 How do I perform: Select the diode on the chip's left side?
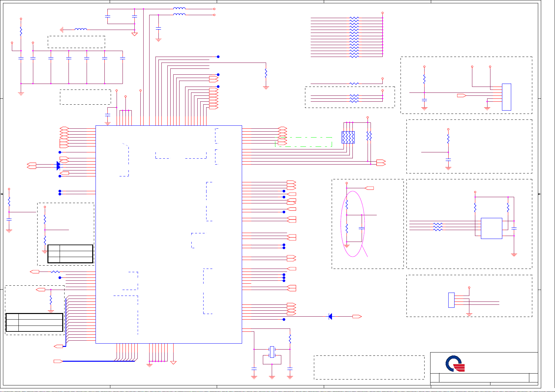click(59, 166)
